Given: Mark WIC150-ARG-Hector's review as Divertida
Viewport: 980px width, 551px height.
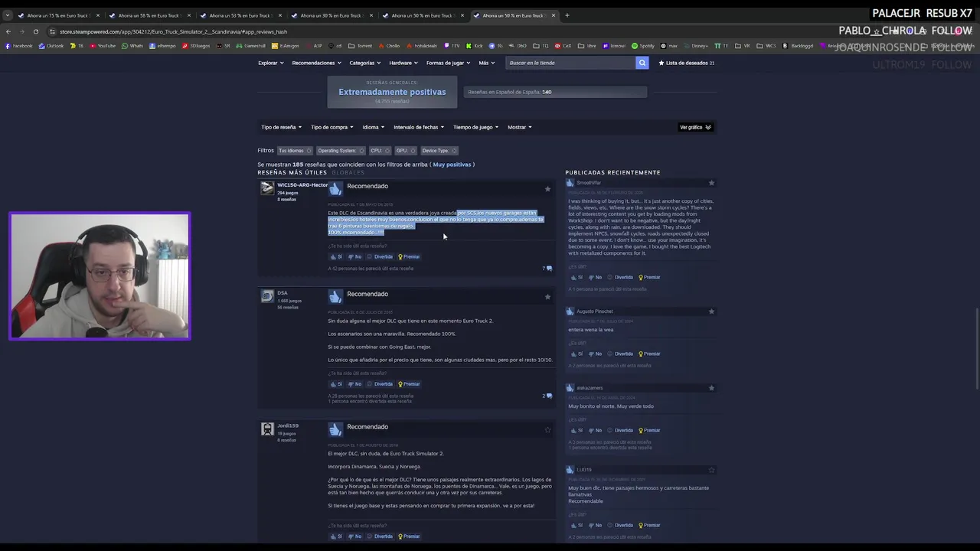Looking at the screenshot, I should [381, 257].
